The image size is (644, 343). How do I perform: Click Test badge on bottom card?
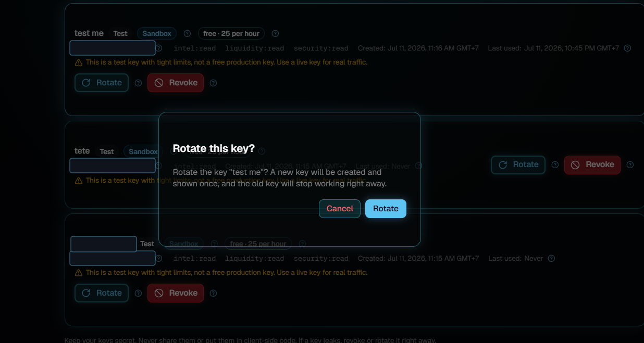147,244
